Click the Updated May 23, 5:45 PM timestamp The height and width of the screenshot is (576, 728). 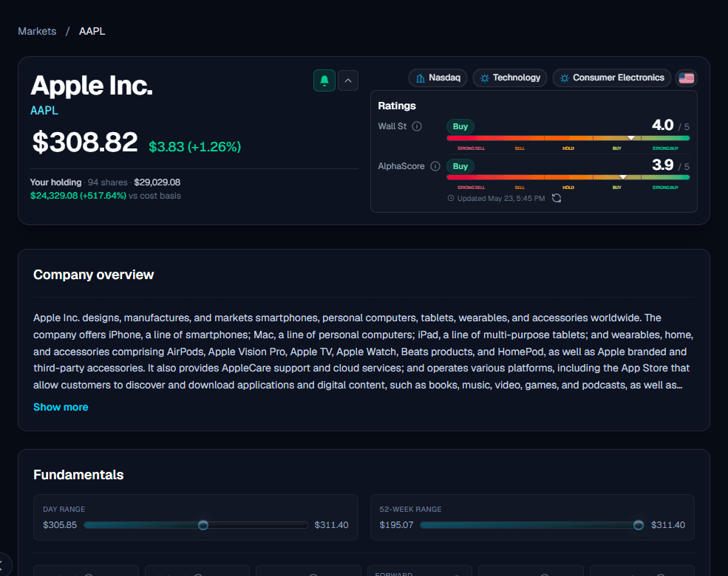pyautogui.click(x=501, y=199)
